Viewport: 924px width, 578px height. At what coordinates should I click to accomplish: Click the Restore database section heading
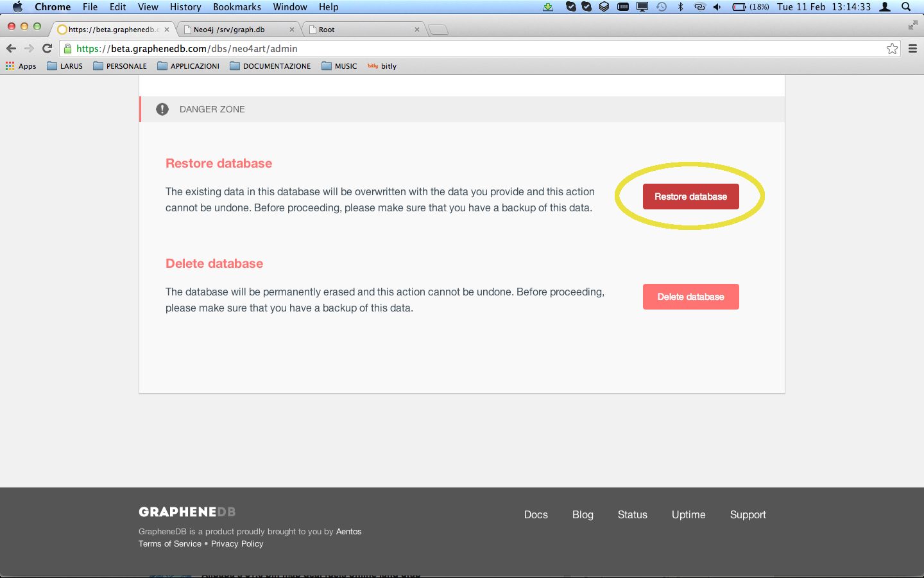click(x=219, y=163)
